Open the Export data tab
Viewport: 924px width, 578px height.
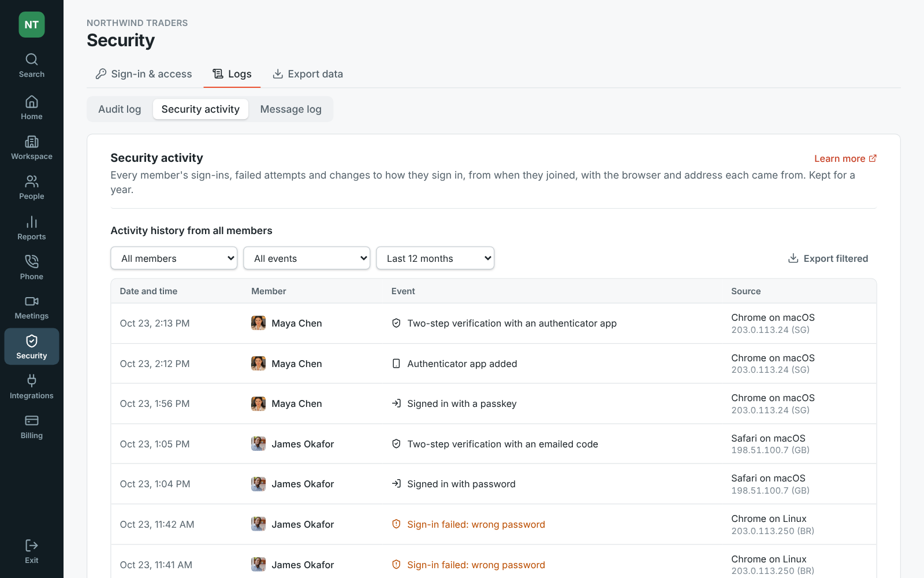pyautogui.click(x=308, y=74)
